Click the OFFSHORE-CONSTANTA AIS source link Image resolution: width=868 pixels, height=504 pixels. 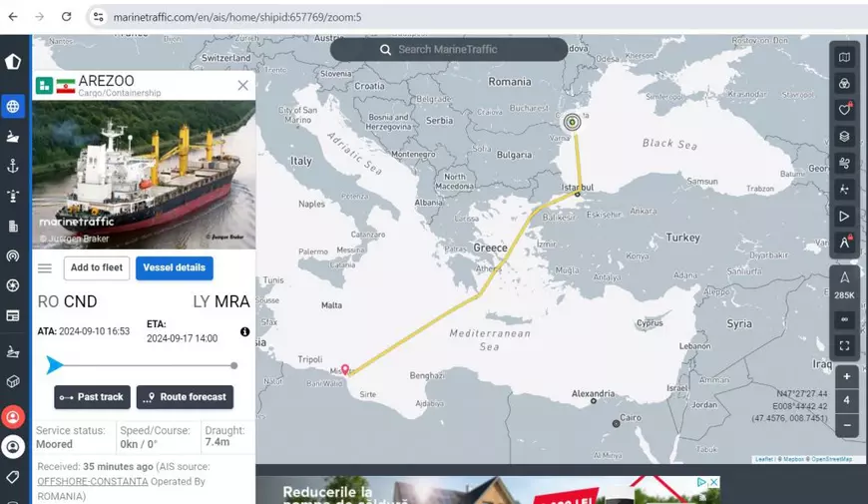click(x=93, y=481)
